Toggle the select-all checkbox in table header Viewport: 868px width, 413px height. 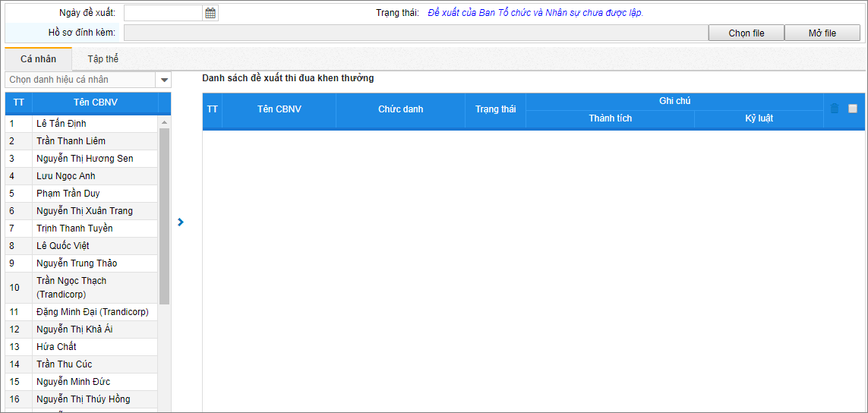[853, 109]
